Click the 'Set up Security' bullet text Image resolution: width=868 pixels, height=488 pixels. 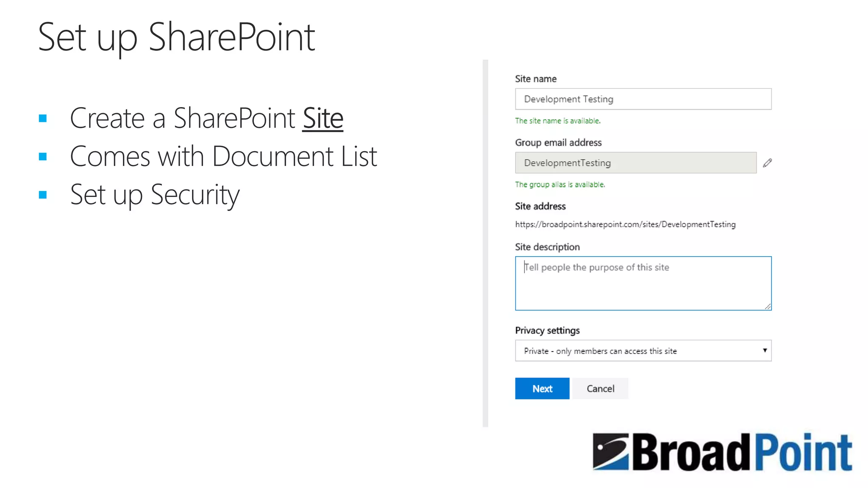[155, 195]
